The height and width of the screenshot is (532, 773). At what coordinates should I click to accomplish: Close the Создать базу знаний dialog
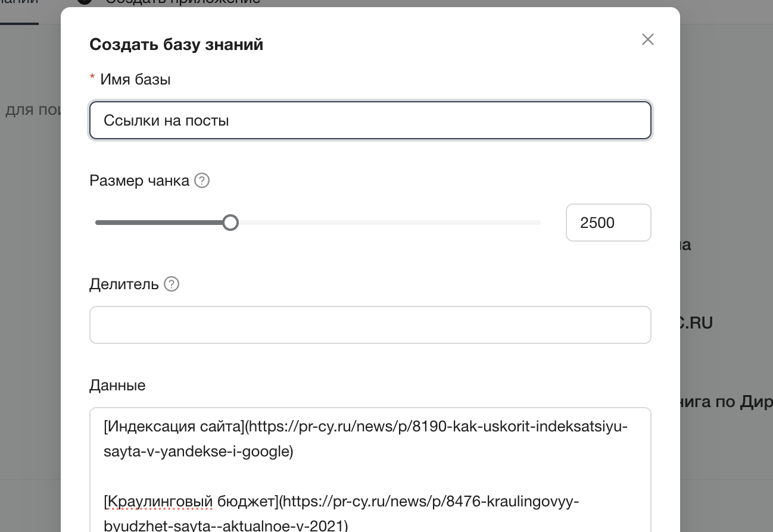[x=648, y=39]
